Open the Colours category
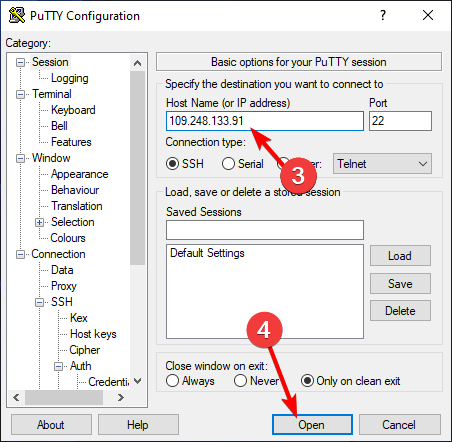This screenshot has width=452, height=442. pos(68,238)
